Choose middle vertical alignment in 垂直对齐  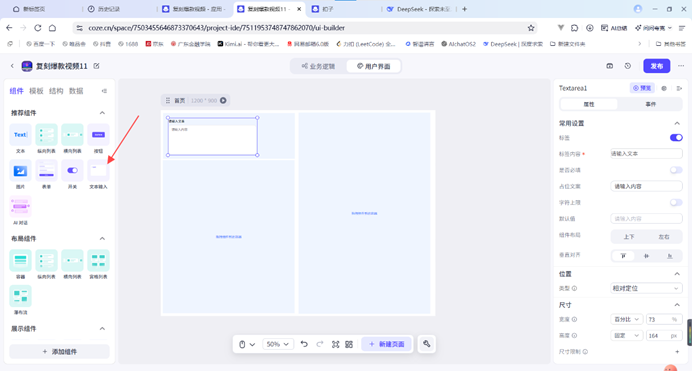coord(647,256)
